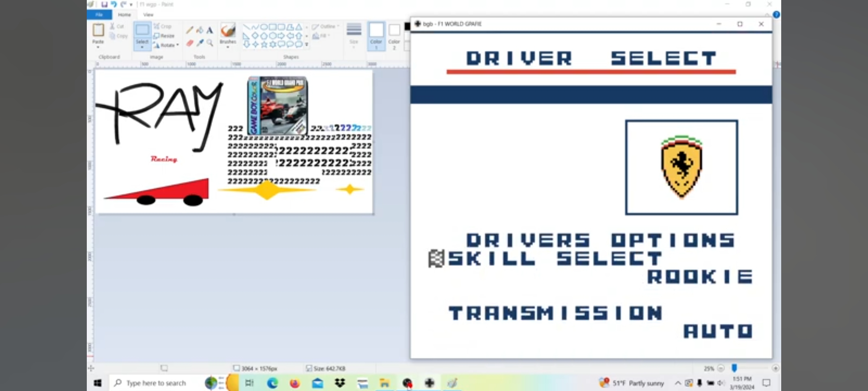Show hidden system tray icons chevron

[x=678, y=383]
